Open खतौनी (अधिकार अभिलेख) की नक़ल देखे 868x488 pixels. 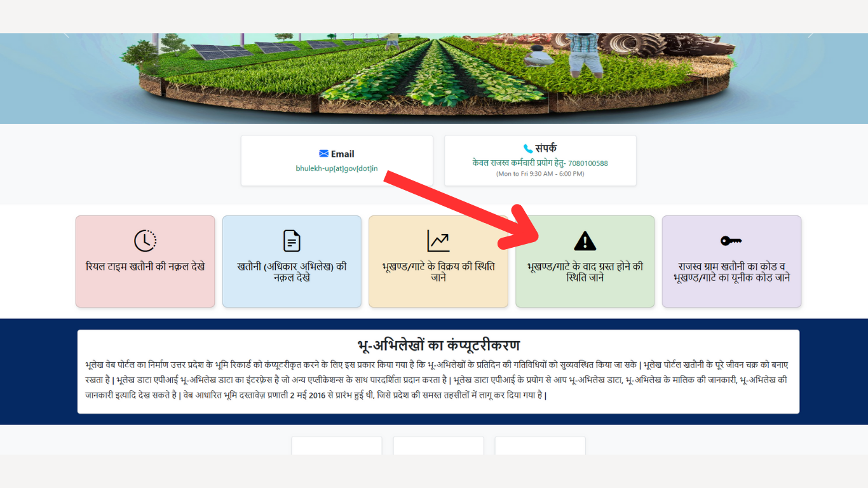click(x=292, y=272)
